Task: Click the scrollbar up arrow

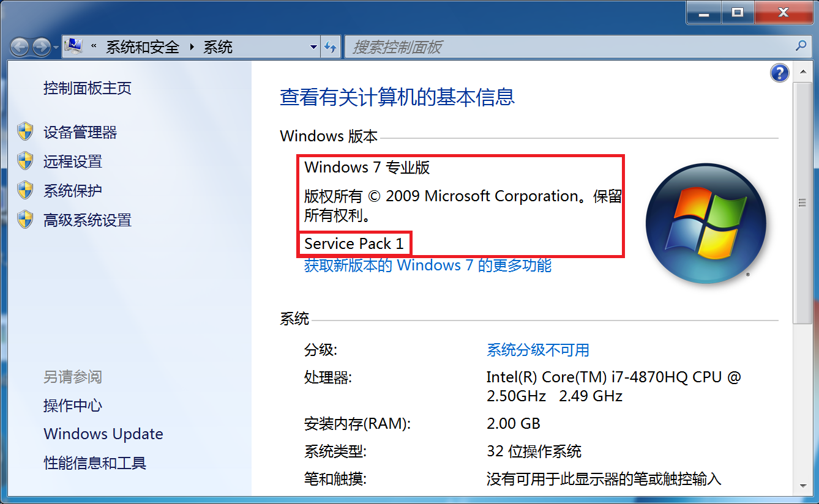Action: [x=803, y=73]
